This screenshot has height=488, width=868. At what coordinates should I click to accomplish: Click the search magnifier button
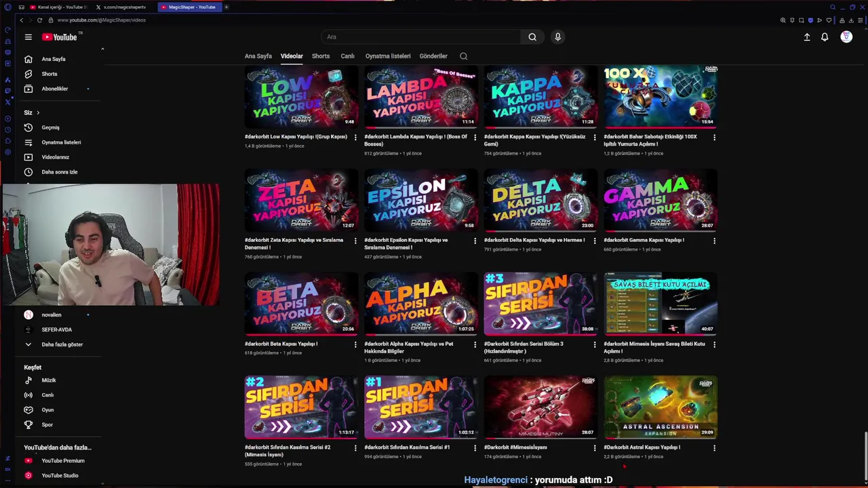(532, 37)
